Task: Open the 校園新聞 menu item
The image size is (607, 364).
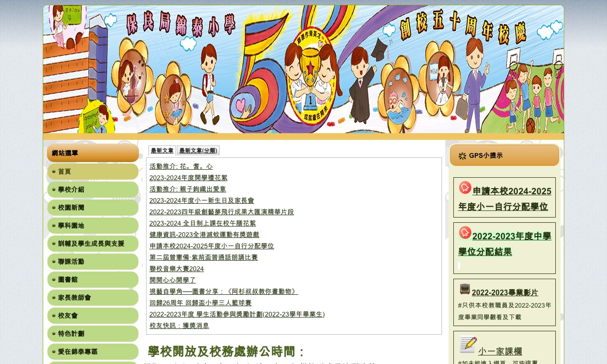Action: [x=70, y=208]
